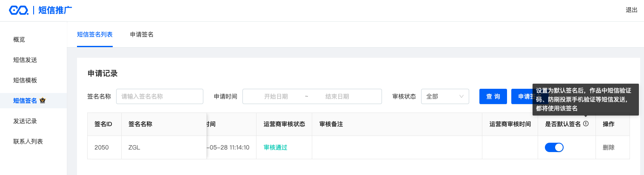
Task: Click the info icon next to 是否默认签名
Action: point(586,124)
